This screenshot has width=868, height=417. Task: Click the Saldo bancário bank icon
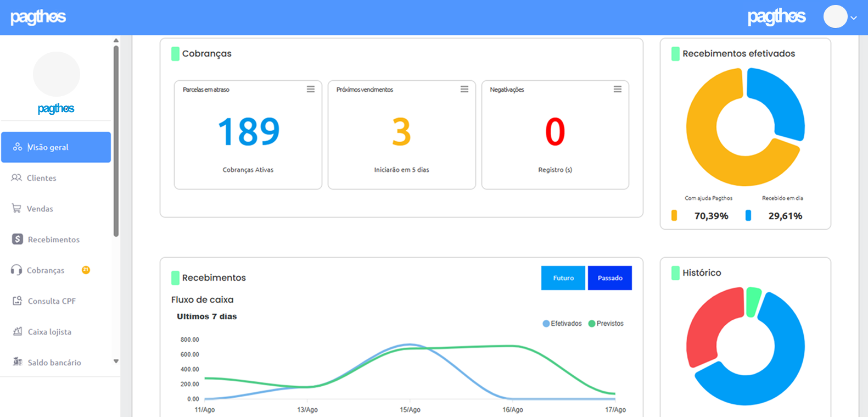coord(18,363)
